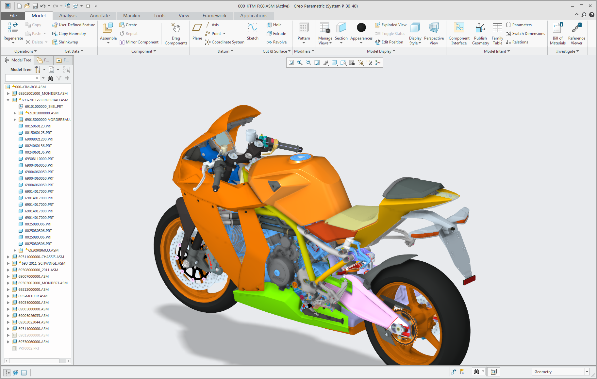Click the Component Interface icon
Viewport: 597px width, 379px height.
pyautogui.click(x=459, y=27)
